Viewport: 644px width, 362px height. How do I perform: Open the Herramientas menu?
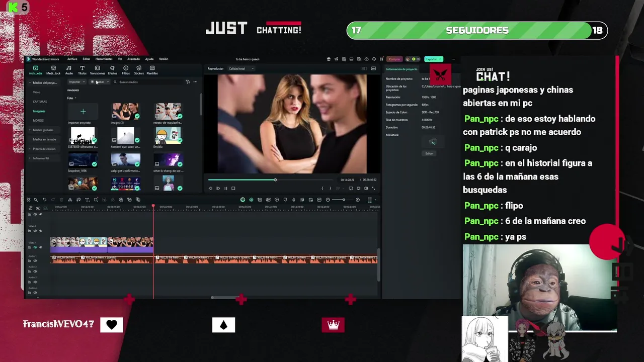[104, 59]
